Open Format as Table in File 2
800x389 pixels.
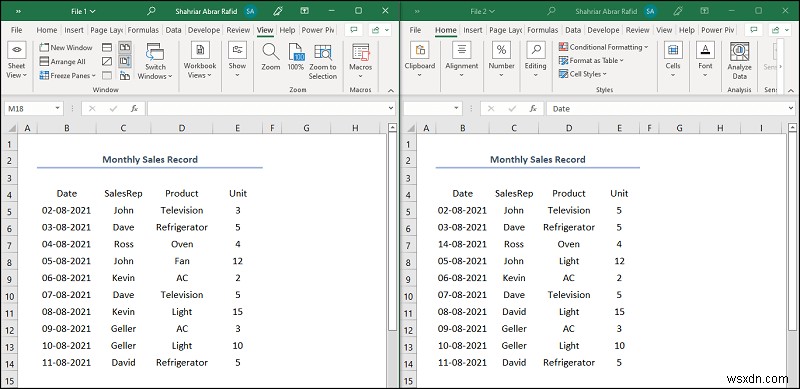pyautogui.click(x=592, y=60)
